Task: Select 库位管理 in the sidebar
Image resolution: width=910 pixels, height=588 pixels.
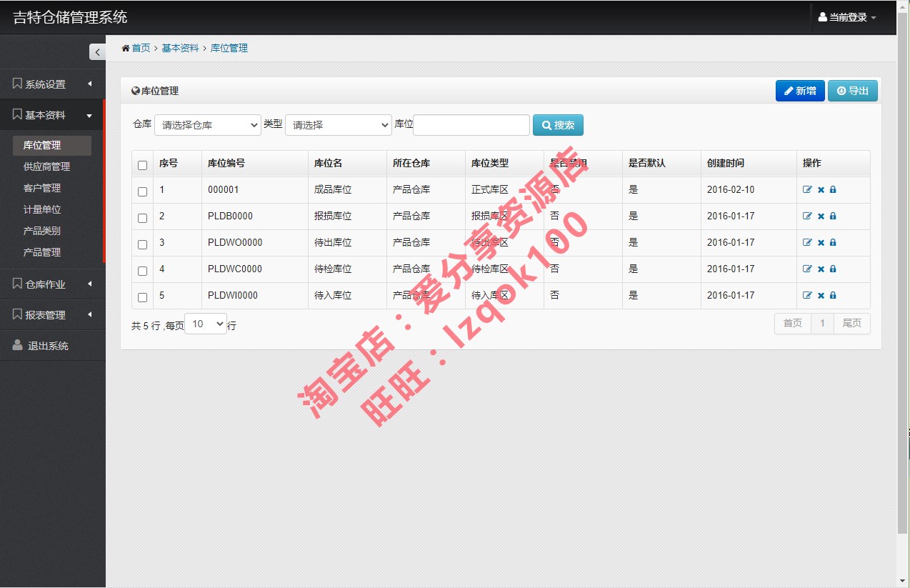Action: coord(52,145)
